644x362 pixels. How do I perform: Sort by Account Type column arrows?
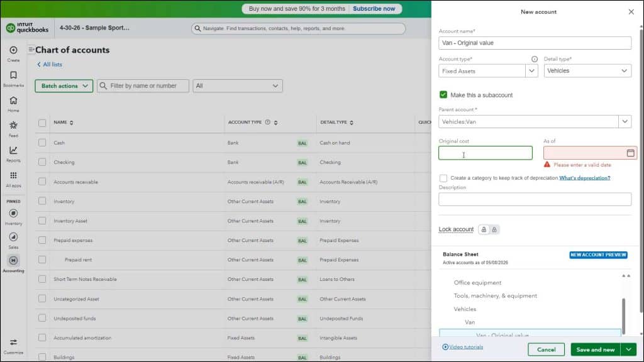click(x=275, y=123)
